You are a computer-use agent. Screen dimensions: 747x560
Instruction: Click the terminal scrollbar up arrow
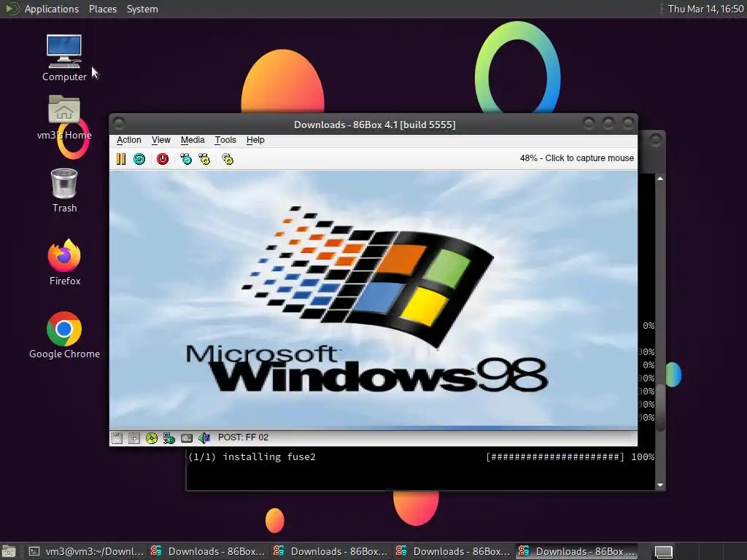[x=659, y=179]
